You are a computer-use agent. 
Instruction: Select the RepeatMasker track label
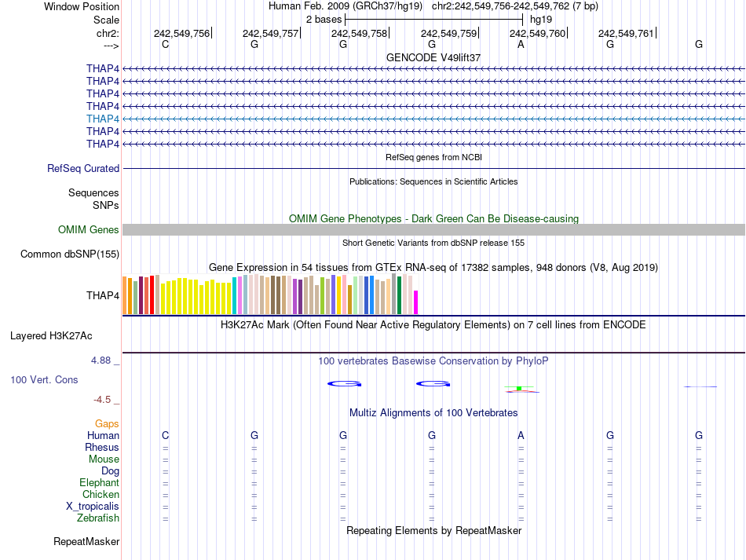86,541
